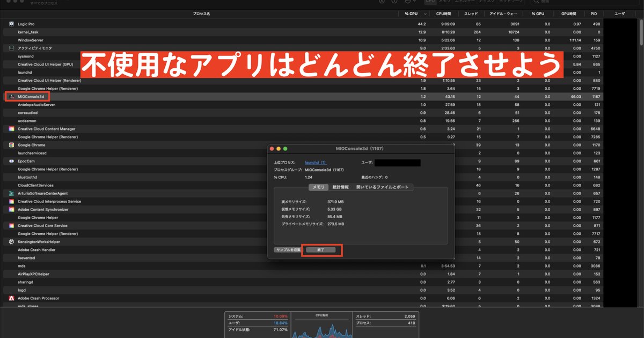Click the EpocCam process icon

pos(11,161)
